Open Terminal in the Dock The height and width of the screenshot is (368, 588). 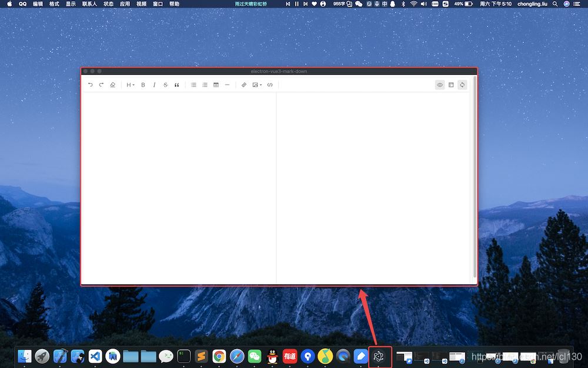click(183, 356)
